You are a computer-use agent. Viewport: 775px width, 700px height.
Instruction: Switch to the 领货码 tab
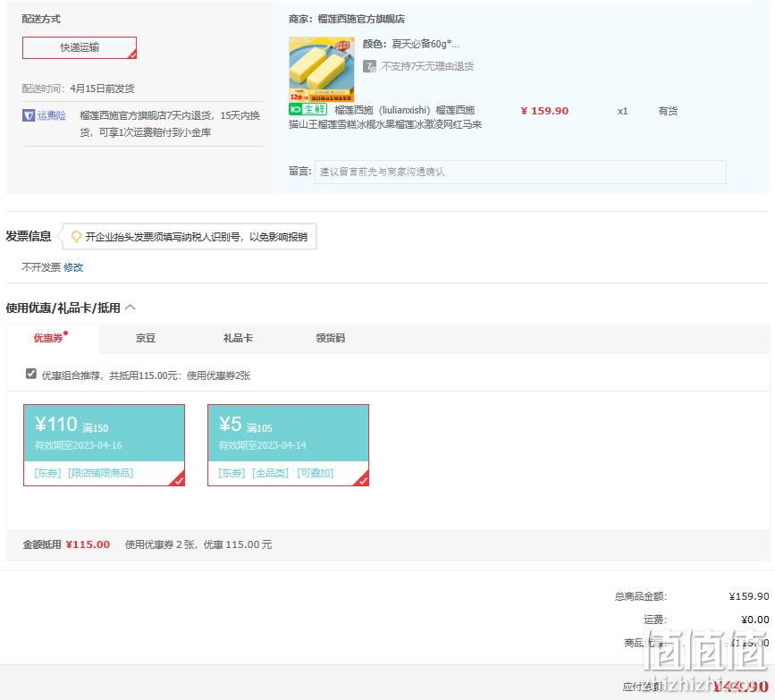coord(330,338)
